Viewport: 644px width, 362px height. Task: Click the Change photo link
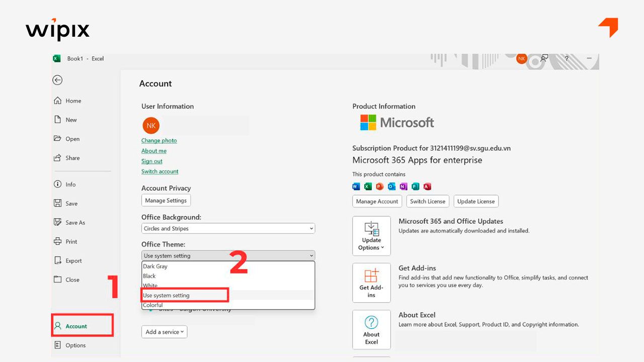pos(159,141)
